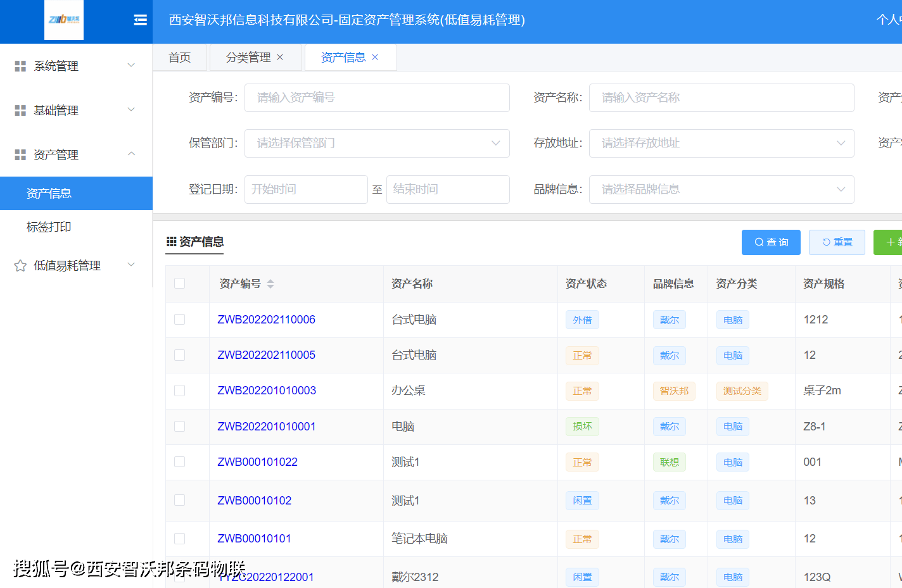Screen dimensions: 902x588
Task: Collapse the 资产管理 menu chevron
Action: coord(132,154)
